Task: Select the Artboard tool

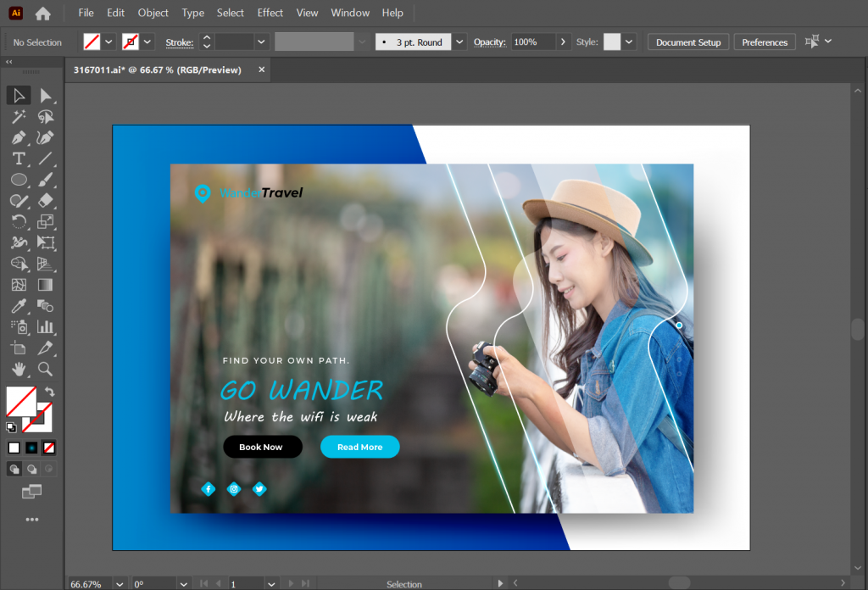Action: tap(19, 348)
